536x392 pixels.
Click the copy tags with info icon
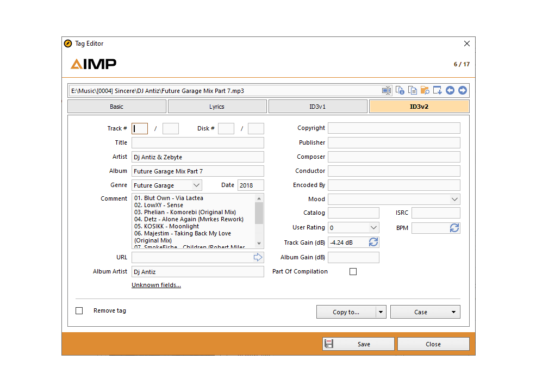400,90
